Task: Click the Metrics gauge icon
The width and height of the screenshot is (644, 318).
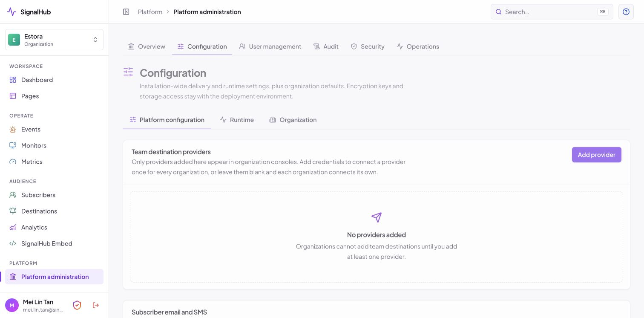Action: [x=13, y=162]
